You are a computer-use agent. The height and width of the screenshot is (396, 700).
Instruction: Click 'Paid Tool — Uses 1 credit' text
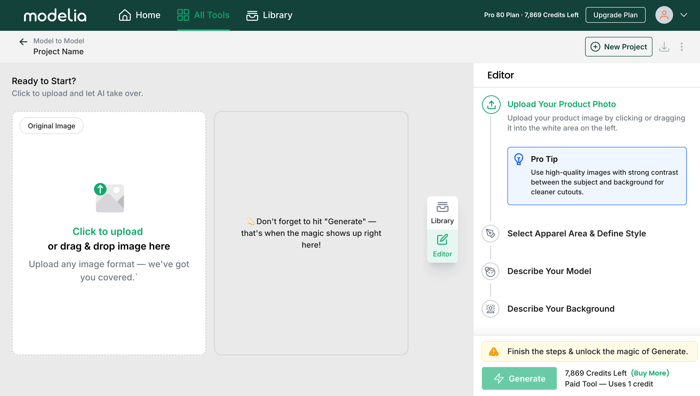(x=608, y=384)
